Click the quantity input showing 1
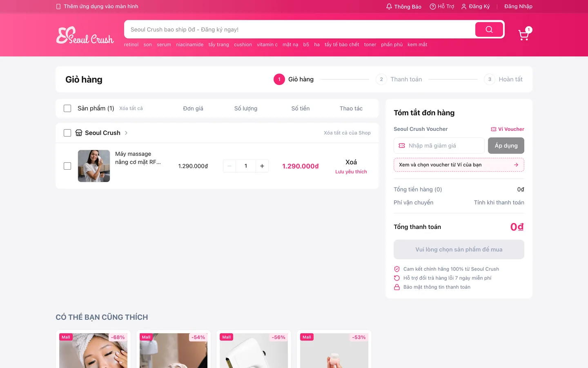This screenshot has width=588, height=368. pyautogui.click(x=246, y=166)
